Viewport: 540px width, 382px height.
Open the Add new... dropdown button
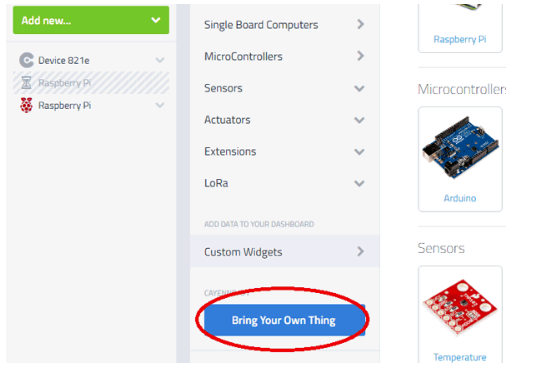(x=91, y=20)
